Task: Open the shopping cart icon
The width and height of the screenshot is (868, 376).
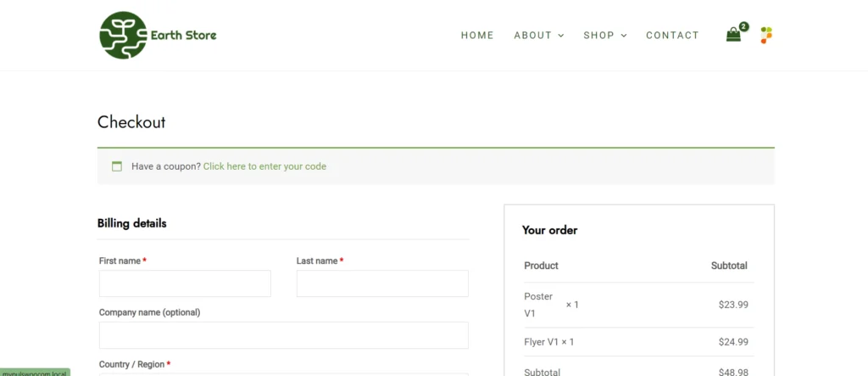Action: tap(733, 35)
